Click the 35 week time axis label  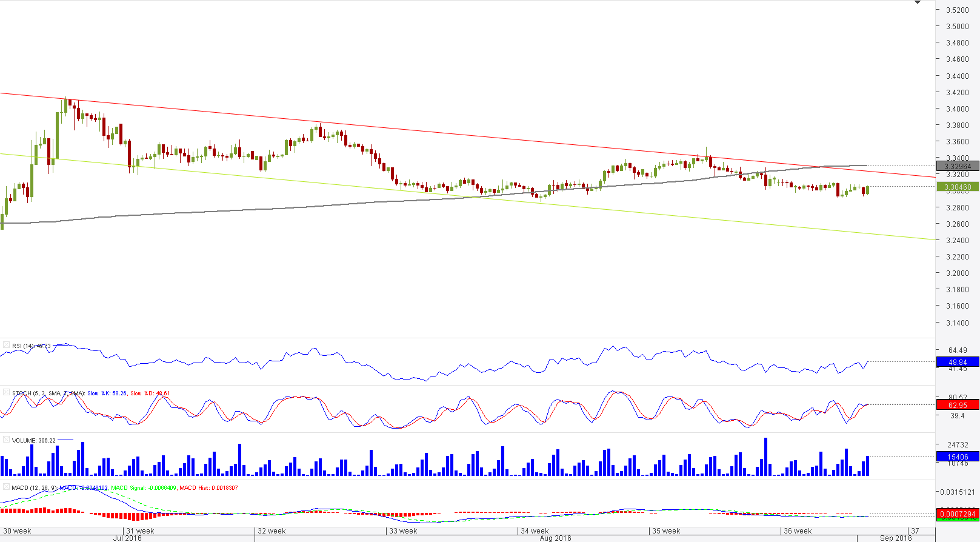666,531
